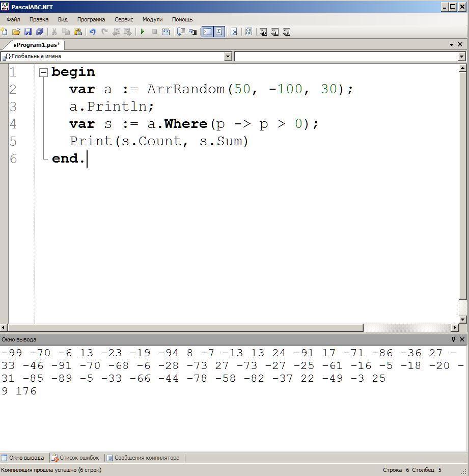The image size is (469, 476).
Task: Navigate backward with the toolbar icon
Action: pyautogui.click(x=116, y=32)
